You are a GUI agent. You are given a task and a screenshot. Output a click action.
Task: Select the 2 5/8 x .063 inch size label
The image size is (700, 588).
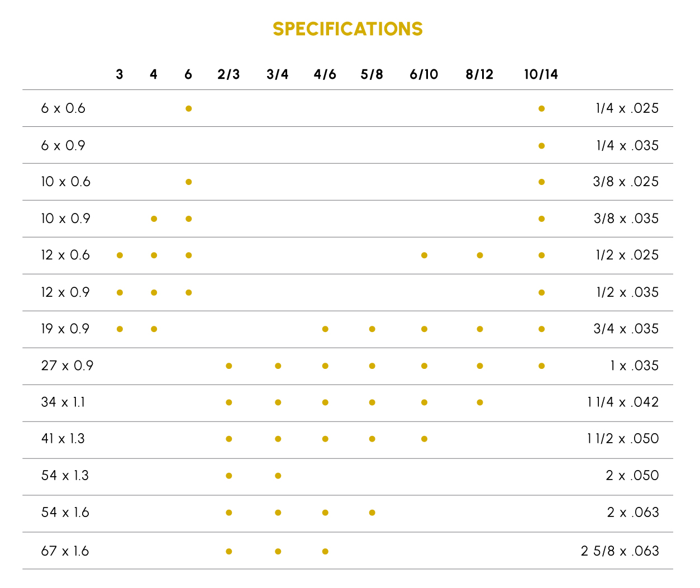pyautogui.click(x=620, y=551)
